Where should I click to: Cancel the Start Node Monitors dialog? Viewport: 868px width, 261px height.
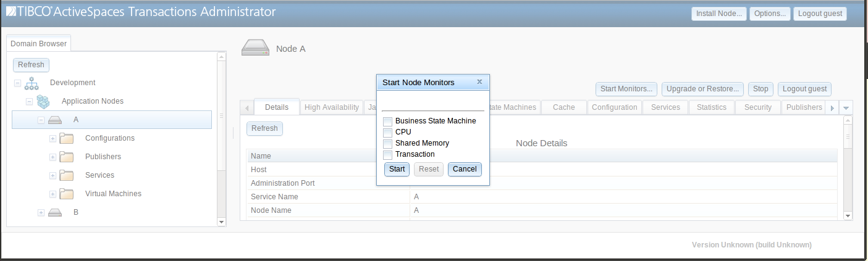pyautogui.click(x=465, y=169)
